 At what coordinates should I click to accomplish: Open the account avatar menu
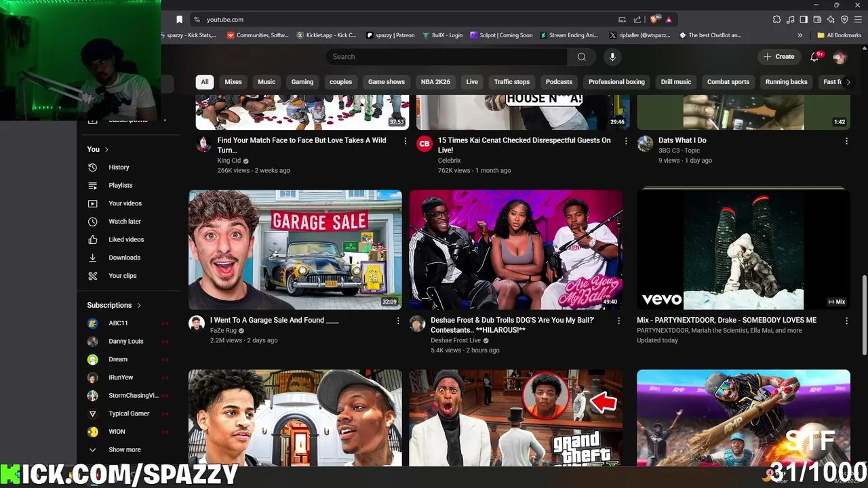tap(840, 57)
